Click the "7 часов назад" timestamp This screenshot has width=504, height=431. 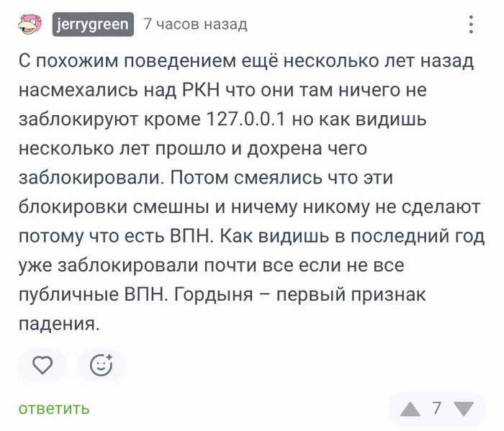(x=195, y=25)
